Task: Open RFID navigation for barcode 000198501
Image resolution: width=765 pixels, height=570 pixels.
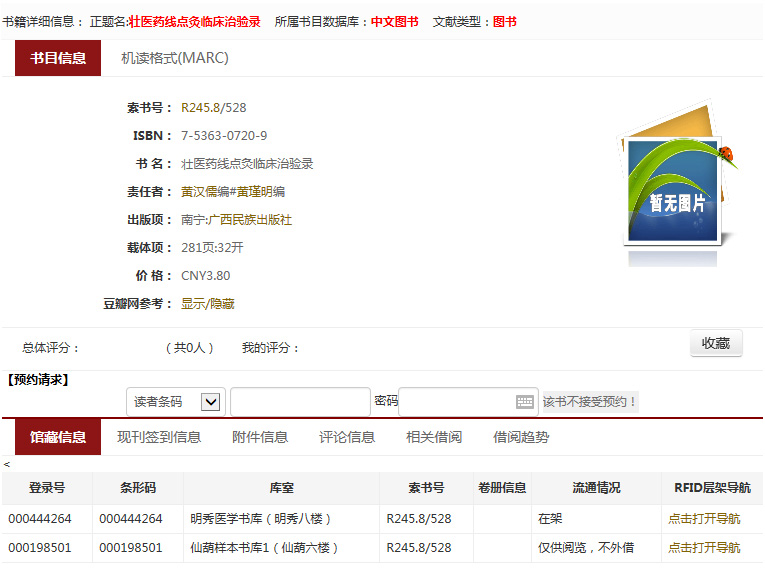Action: coord(704,548)
